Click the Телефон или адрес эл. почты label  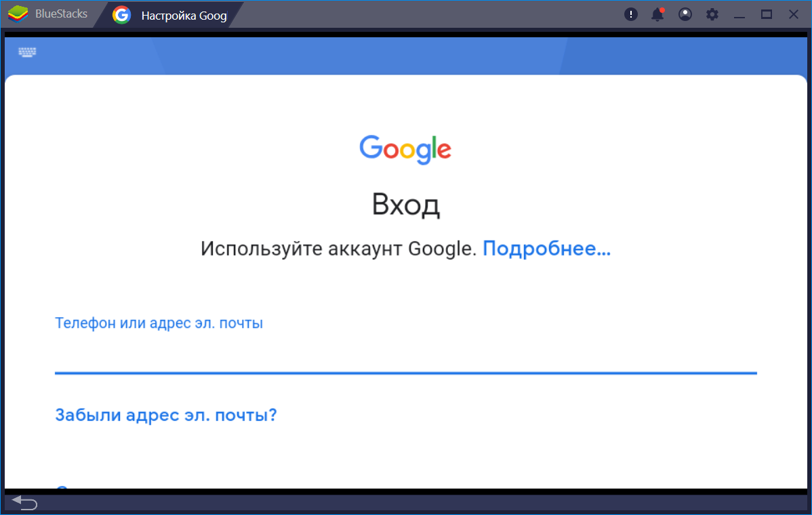tap(159, 323)
